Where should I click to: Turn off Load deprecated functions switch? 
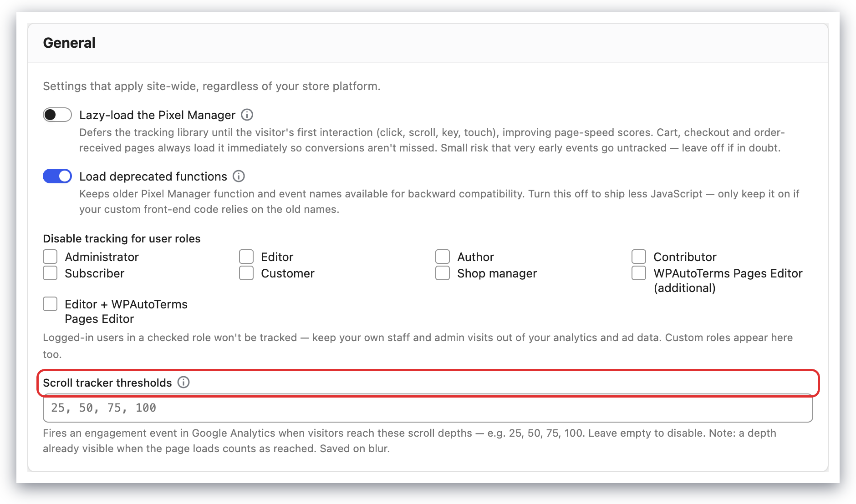click(x=57, y=176)
